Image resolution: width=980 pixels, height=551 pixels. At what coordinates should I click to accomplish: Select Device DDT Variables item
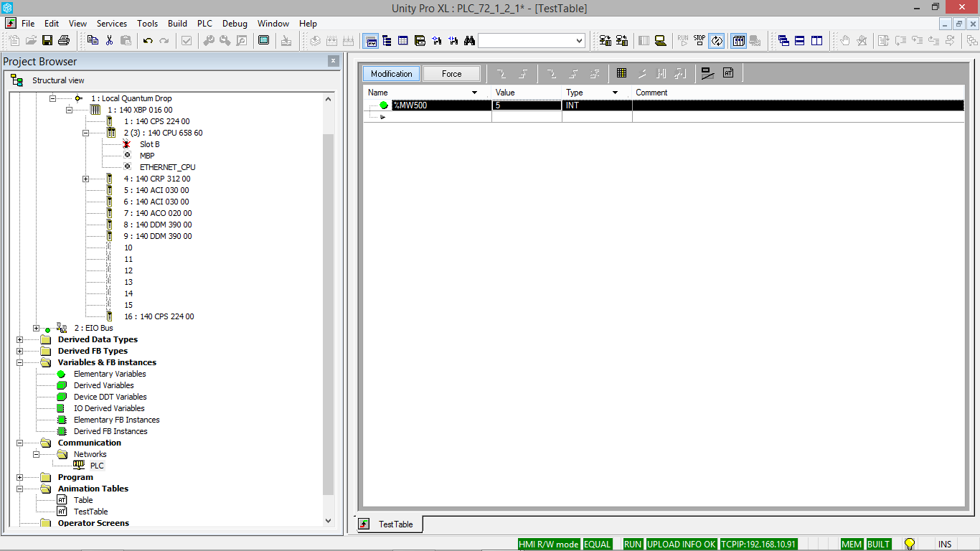pyautogui.click(x=110, y=397)
